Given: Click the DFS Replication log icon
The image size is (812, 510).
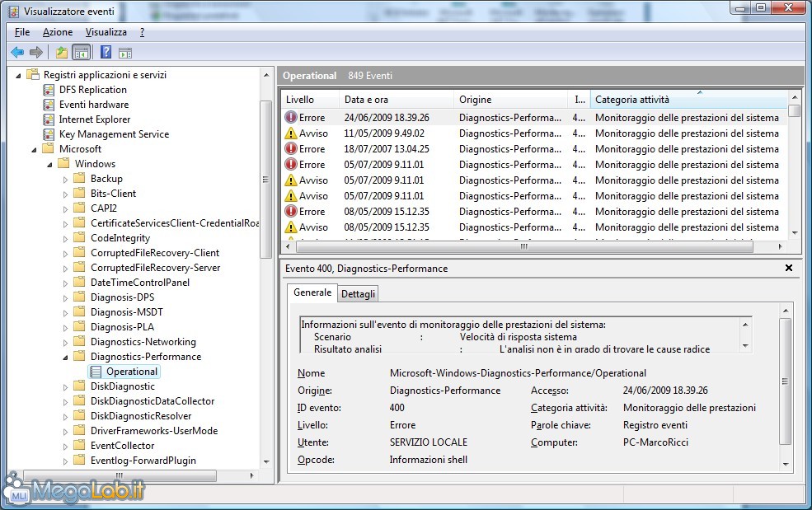Looking at the screenshot, I should (49, 90).
